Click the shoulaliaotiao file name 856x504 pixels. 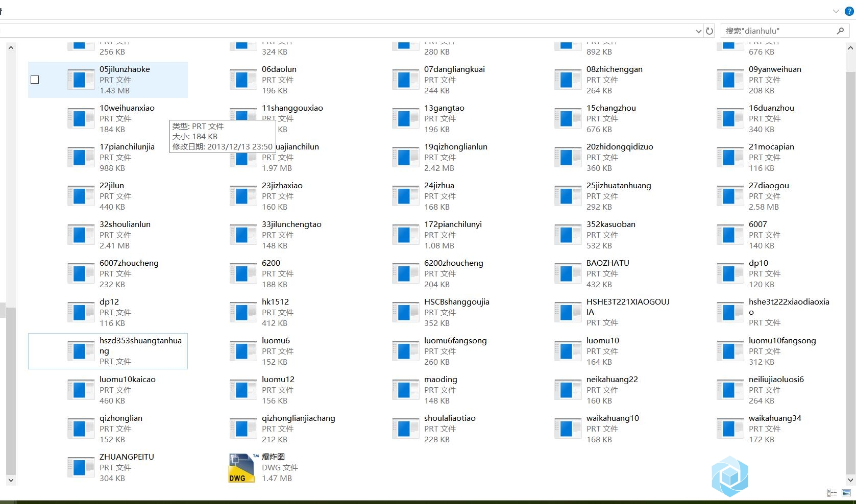[450, 418]
